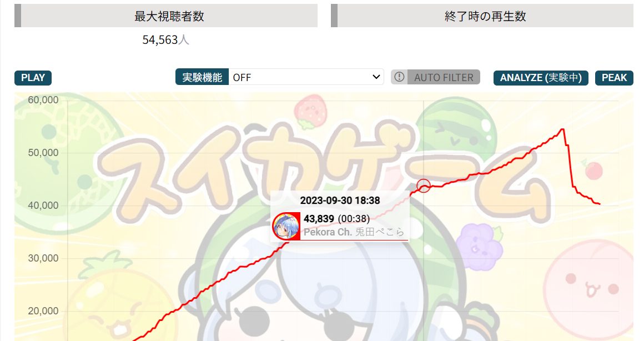Click the PEAK button

pos(614,78)
